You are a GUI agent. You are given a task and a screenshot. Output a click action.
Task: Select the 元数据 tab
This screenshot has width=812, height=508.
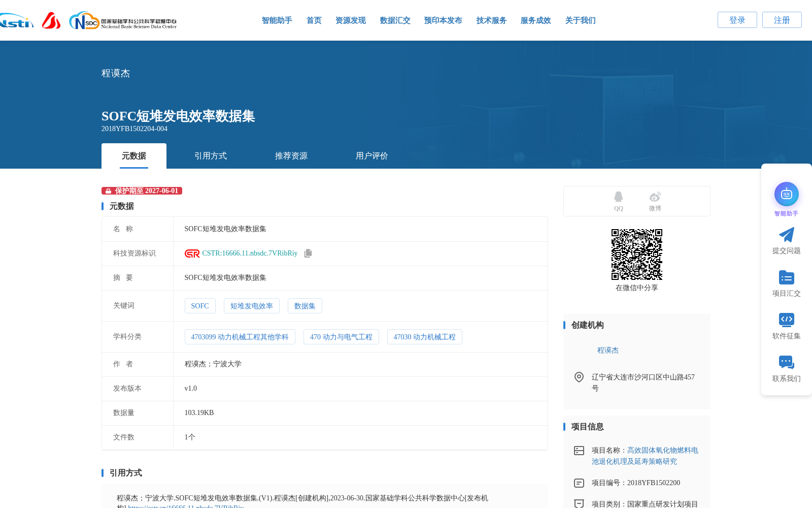134,156
